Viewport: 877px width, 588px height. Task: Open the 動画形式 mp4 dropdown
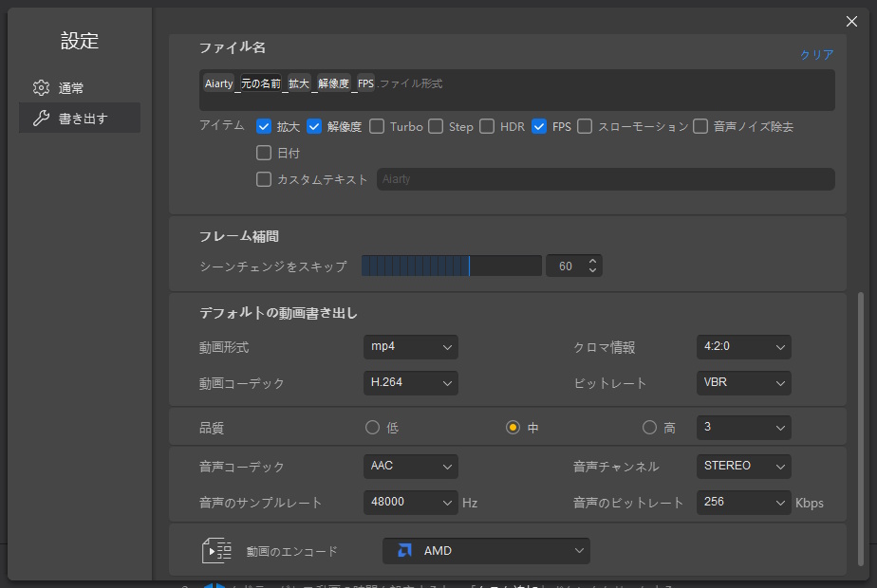pyautogui.click(x=411, y=347)
